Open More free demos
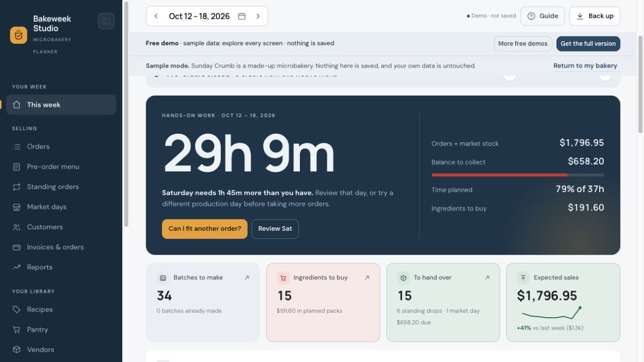Viewport: 644px width, 362px height. 523,44
